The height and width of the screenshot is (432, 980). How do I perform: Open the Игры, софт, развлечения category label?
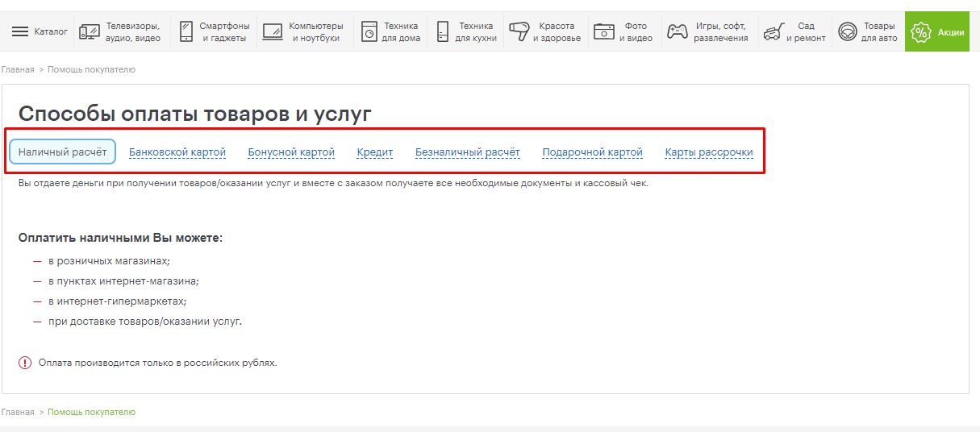pos(720,32)
